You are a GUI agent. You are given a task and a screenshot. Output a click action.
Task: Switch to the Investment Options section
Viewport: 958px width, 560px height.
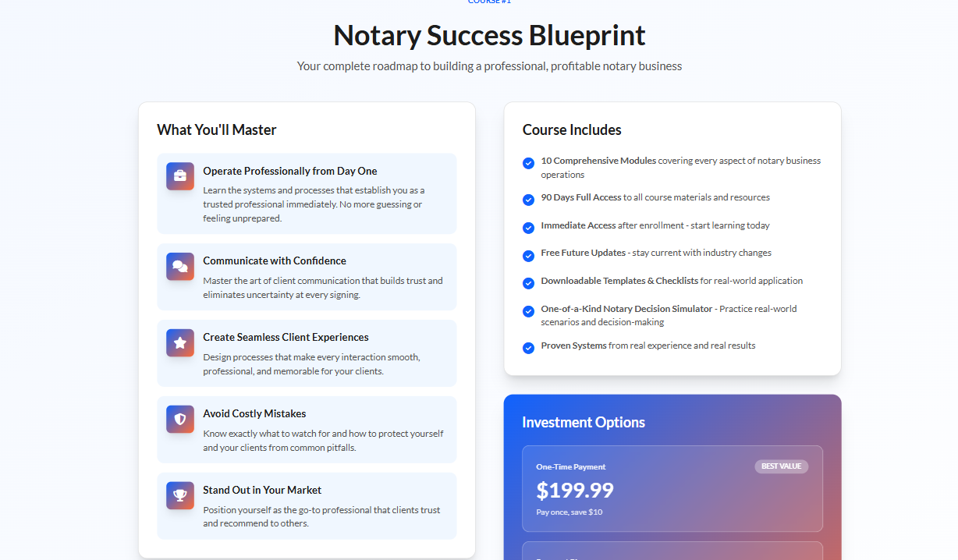pyautogui.click(x=584, y=422)
